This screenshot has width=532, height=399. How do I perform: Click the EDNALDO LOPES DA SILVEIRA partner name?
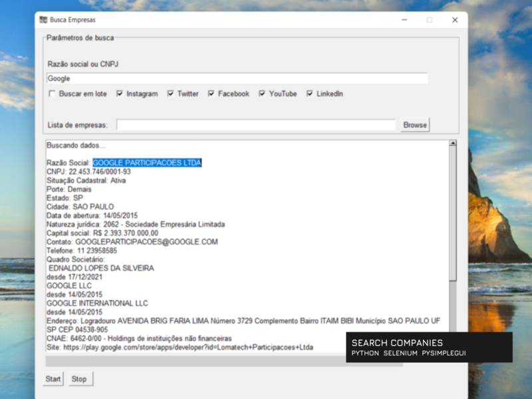click(x=101, y=269)
